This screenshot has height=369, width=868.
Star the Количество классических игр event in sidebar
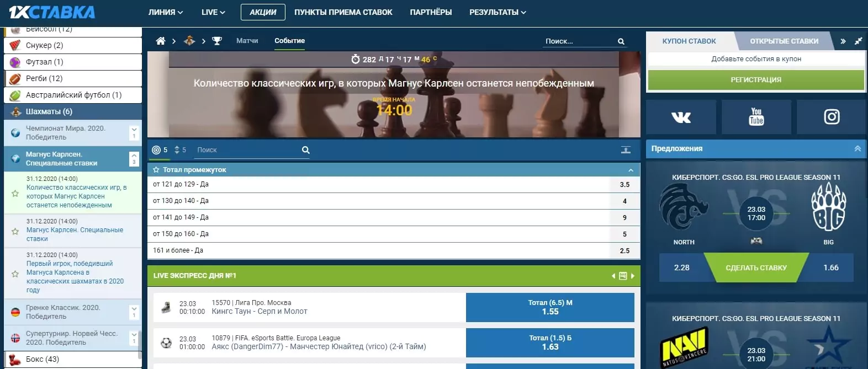[x=15, y=194]
